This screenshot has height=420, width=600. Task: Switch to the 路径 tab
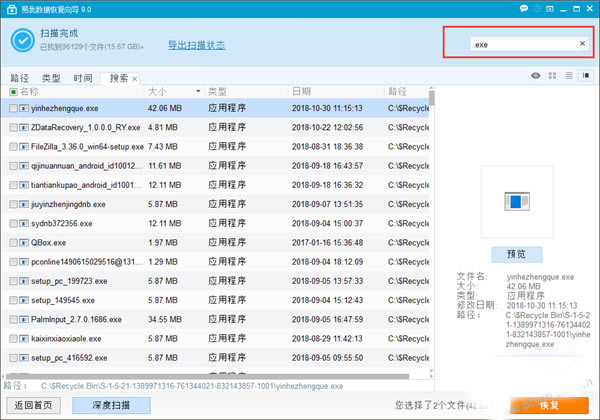point(19,78)
